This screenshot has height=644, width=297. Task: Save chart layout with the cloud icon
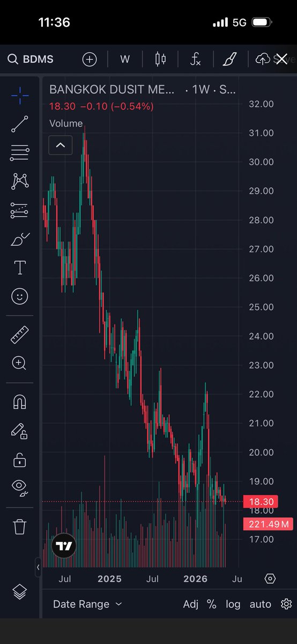(x=262, y=59)
